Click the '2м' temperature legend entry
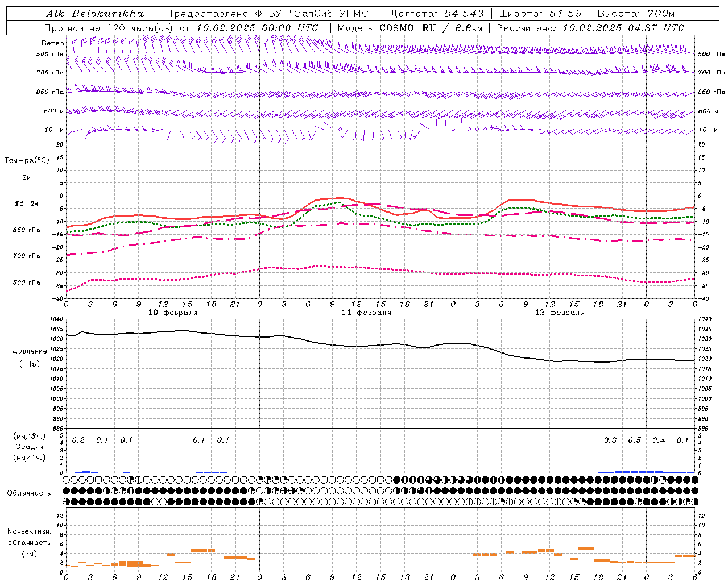The image size is (728, 582). [x=27, y=178]
